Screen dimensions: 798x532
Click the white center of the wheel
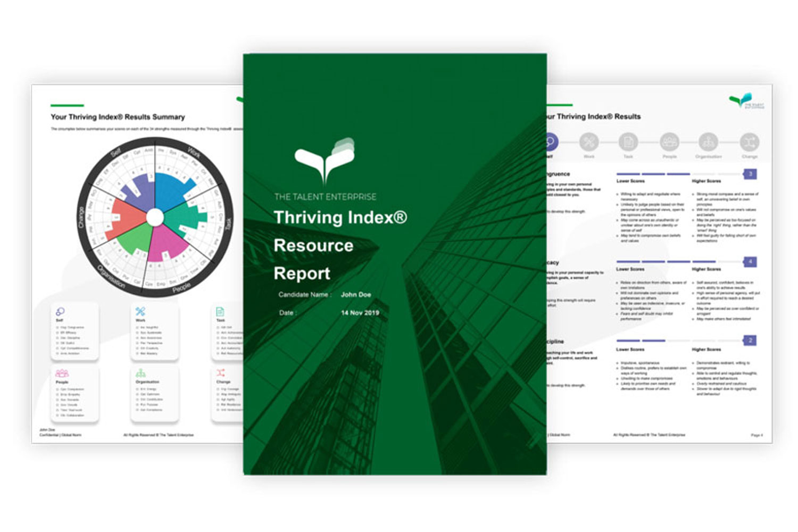pyautogui.click(x=155, y=217)
